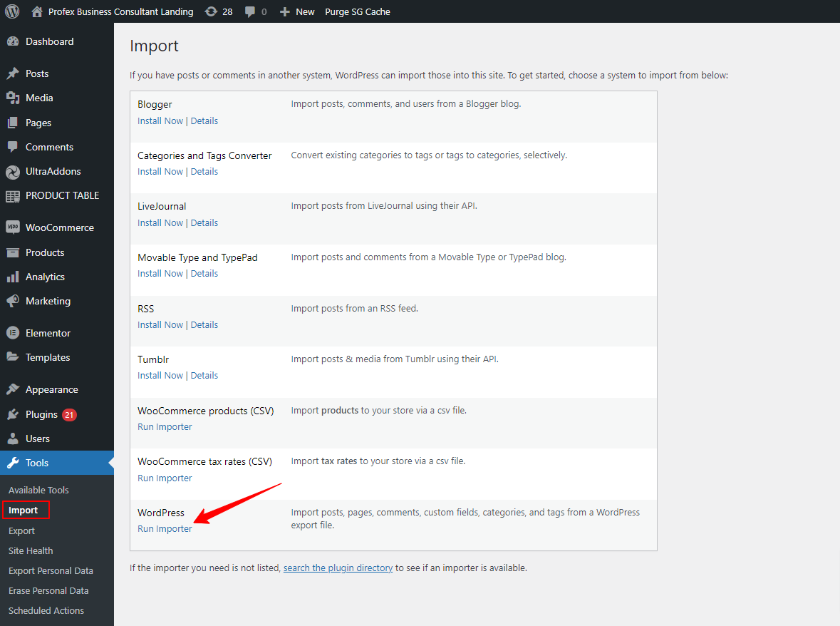The height and width of the screenshot is (626, 840).
Task: Open Site Health submenu item
Action: coord(31,550)
